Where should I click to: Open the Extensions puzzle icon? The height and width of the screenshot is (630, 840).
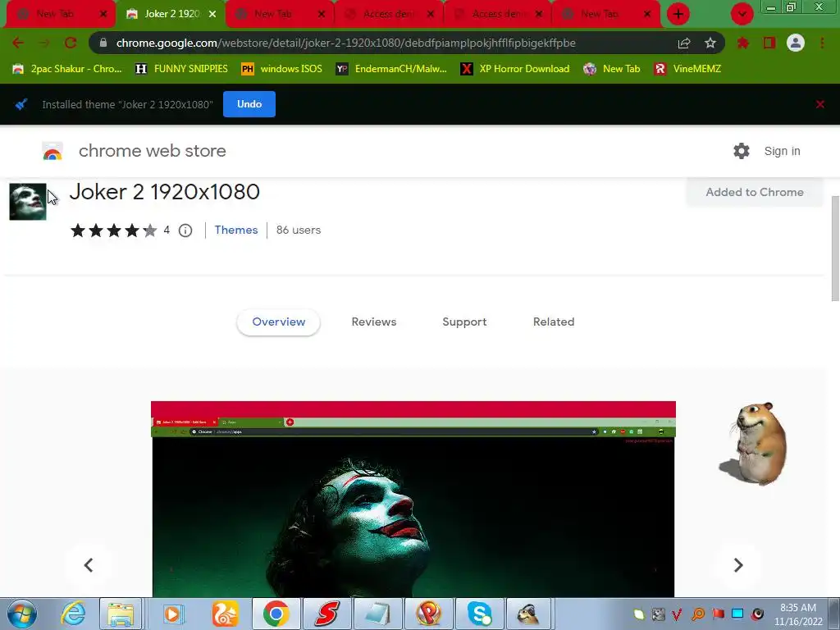click(x=743, y=43)
